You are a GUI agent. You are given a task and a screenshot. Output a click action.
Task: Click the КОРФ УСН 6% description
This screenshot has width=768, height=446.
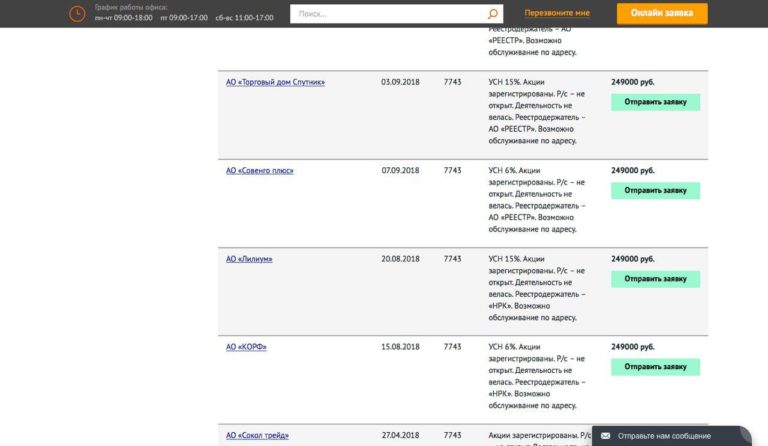point(537,376)
